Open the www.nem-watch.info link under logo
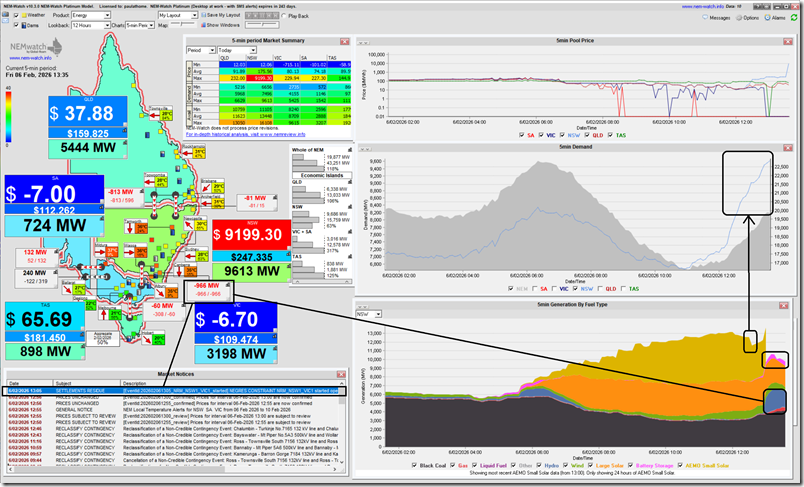Viewport: 804px width, 487px height. click(x=30, y=58)
